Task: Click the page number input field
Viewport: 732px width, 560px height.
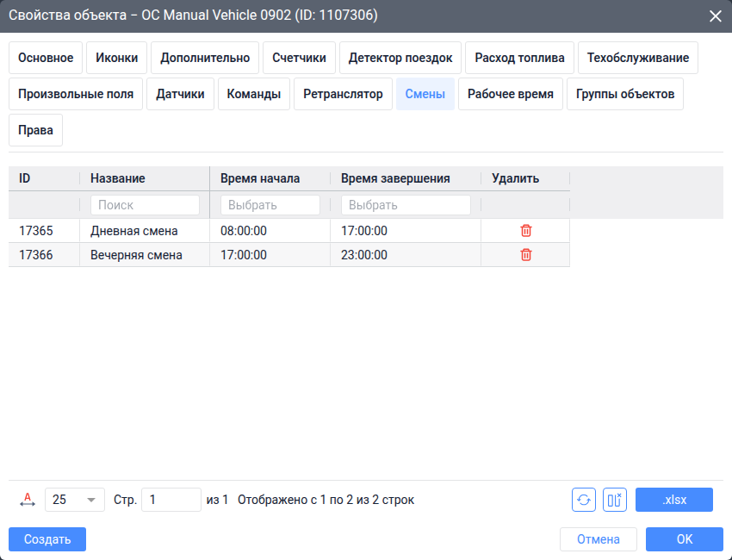Action: (x=171, y=500)
